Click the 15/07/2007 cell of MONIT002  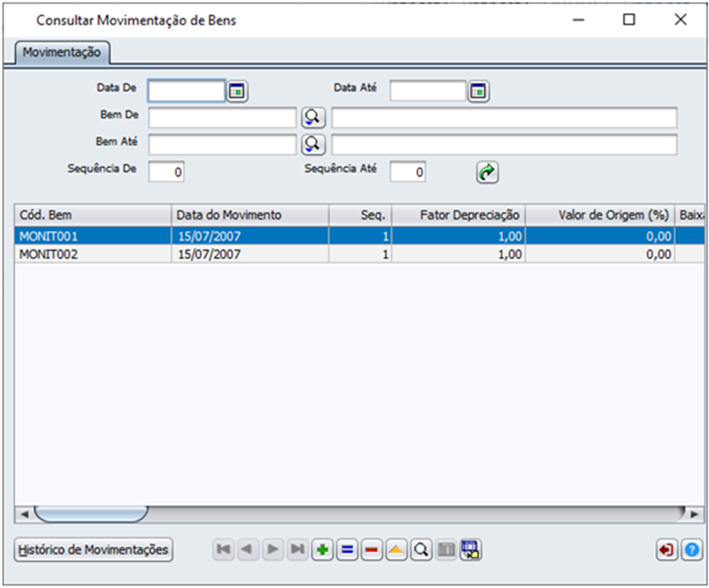[x=250, y=254]
